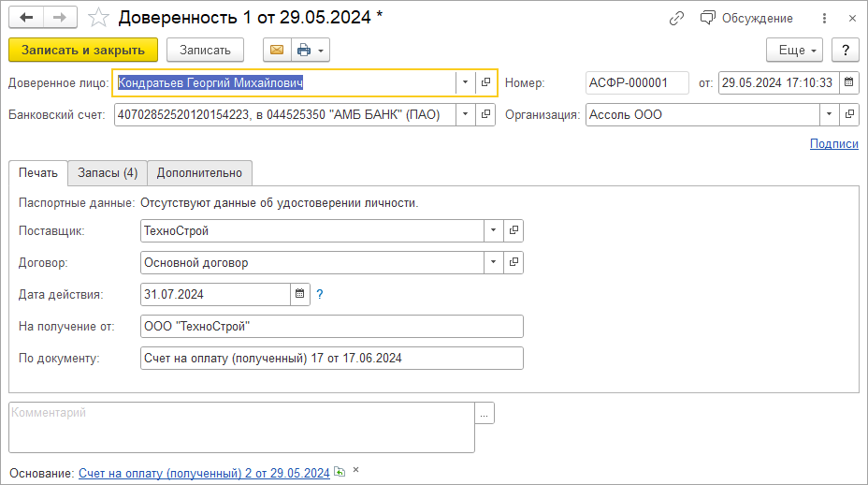Open calendar for Дата действия field
Screen dimensions: 868x485
[300, 294]
